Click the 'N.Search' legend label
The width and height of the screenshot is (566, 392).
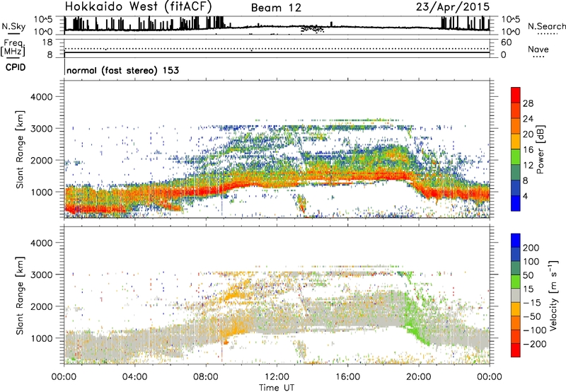(547, 26)
